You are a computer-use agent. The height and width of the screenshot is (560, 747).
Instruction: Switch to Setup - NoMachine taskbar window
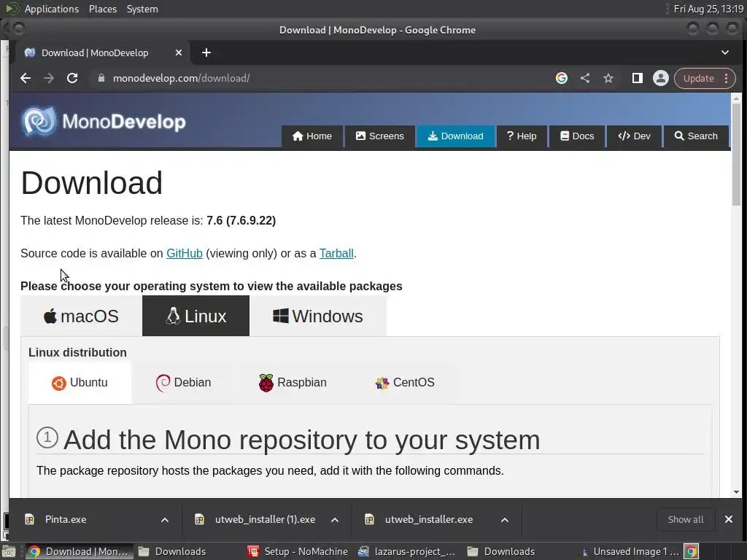[298, 551]
